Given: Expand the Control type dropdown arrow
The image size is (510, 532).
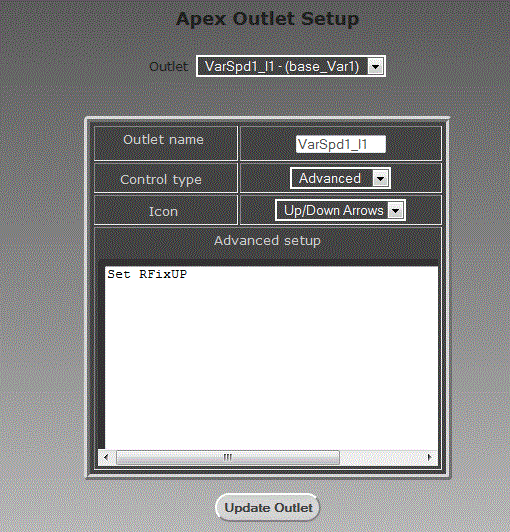Looking at the screenshot, I should (380, 178).
